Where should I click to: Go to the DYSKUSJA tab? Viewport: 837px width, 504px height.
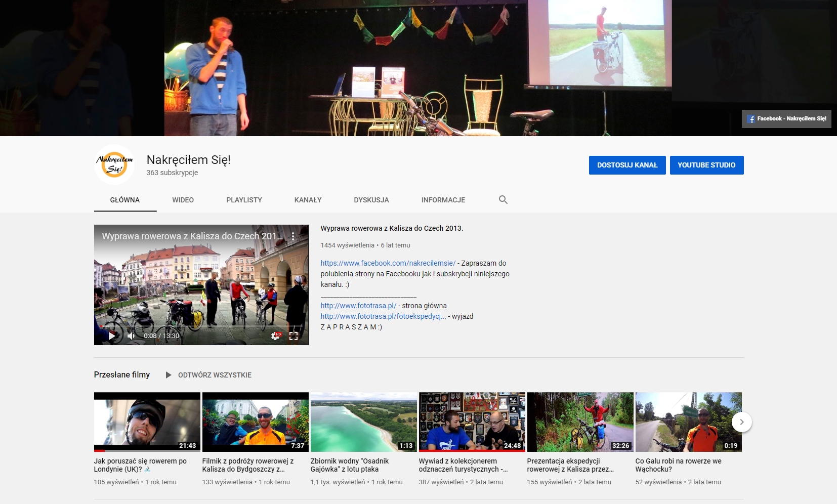coord(371,200)
